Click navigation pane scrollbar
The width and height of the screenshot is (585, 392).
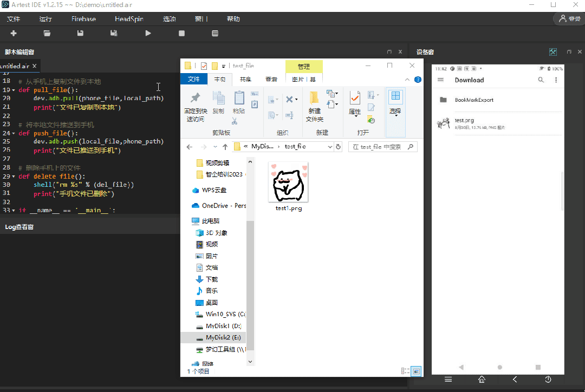pyautogui.click(x=250, y=285)
